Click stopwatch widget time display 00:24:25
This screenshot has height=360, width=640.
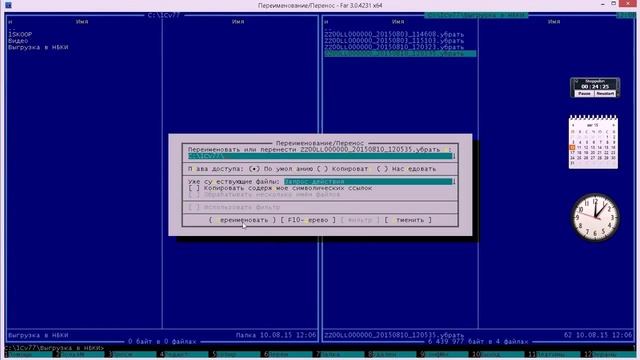(595, 87)
